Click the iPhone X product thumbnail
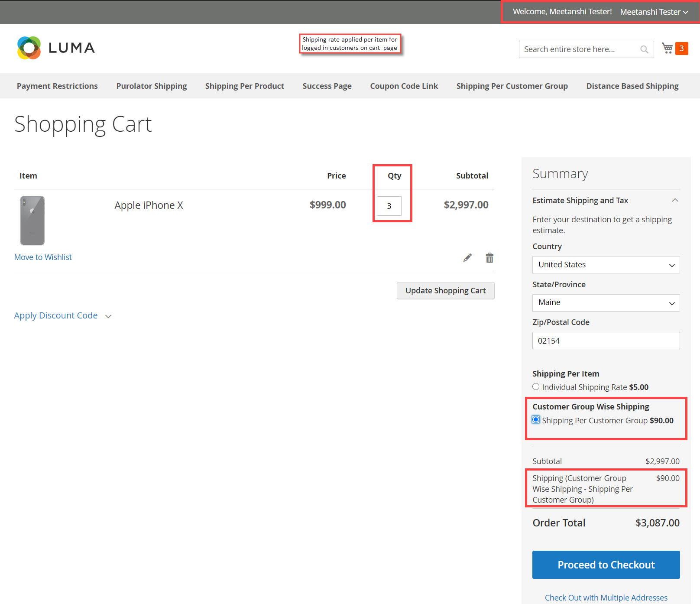This screenshot has height=604, width=700. (x=32, y=221)
